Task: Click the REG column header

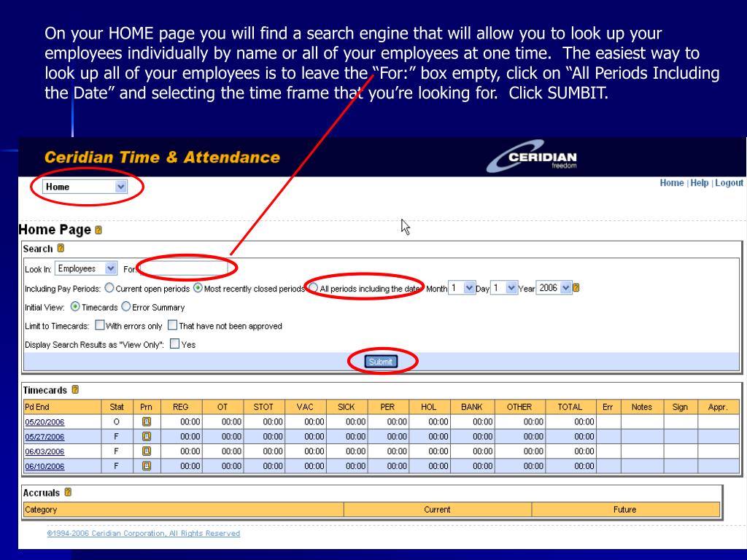Action: click(x=181, y=407)
